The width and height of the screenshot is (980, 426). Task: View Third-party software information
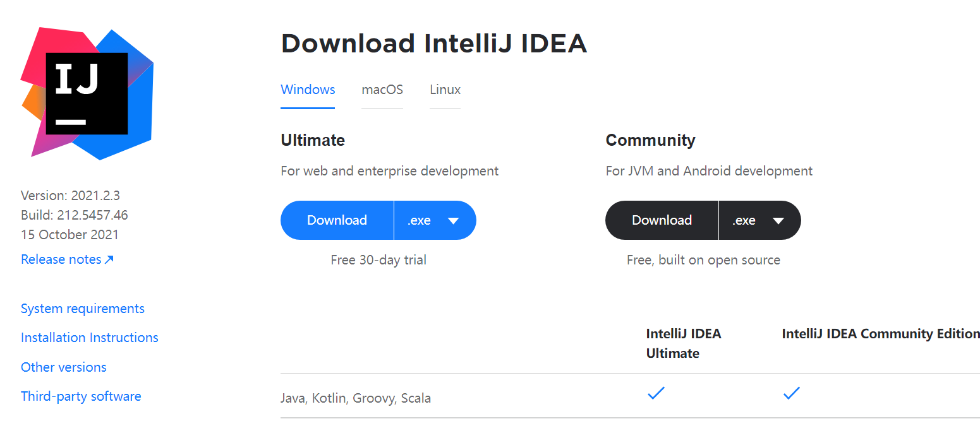click(x=81, y=396)
